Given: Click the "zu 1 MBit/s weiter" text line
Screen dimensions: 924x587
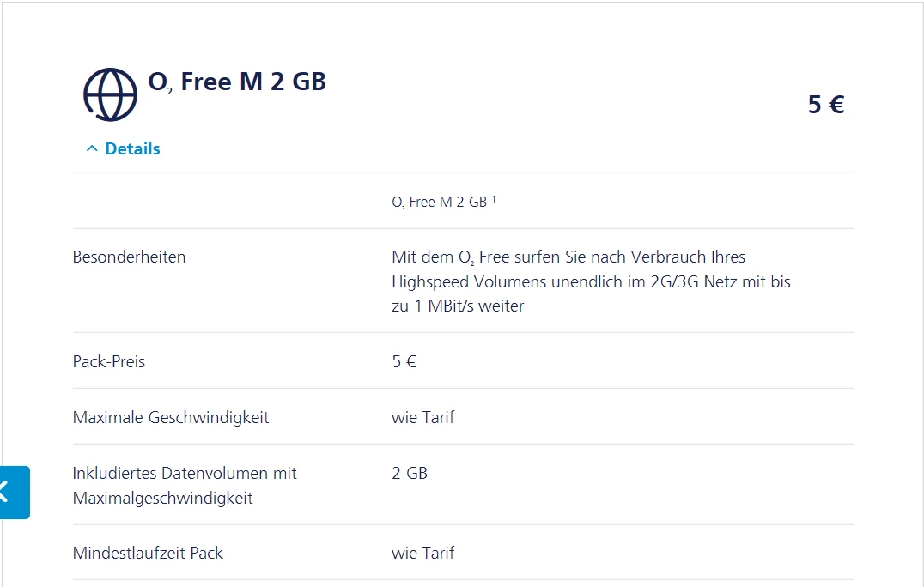Looking at the screenshot, I should (458, 306).
